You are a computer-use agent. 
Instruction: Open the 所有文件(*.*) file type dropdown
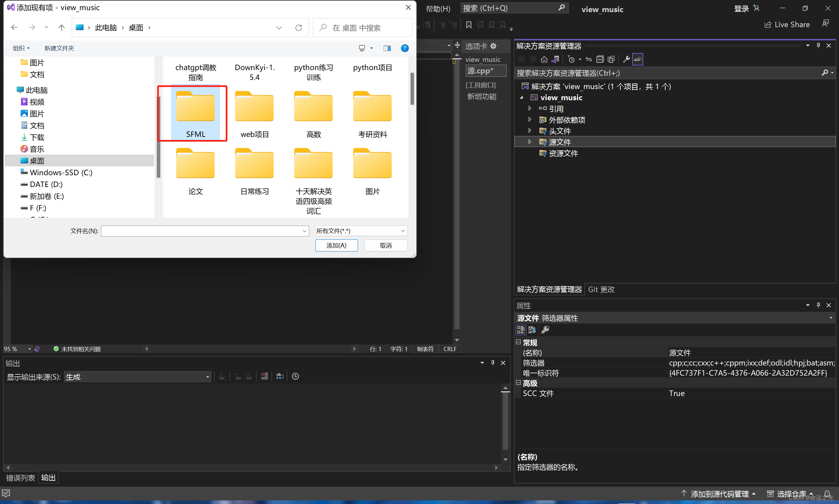click(361, 231)
